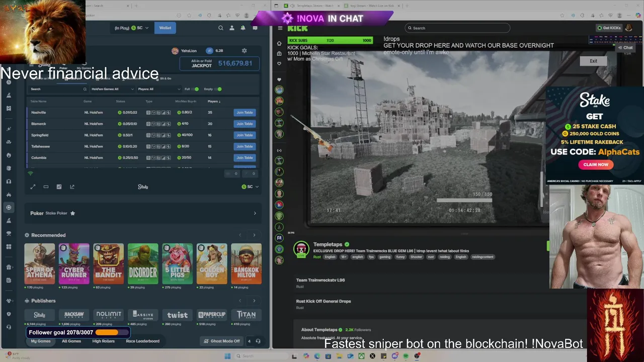Expand the Stake Poker row chevron

(x=255, y=213)
